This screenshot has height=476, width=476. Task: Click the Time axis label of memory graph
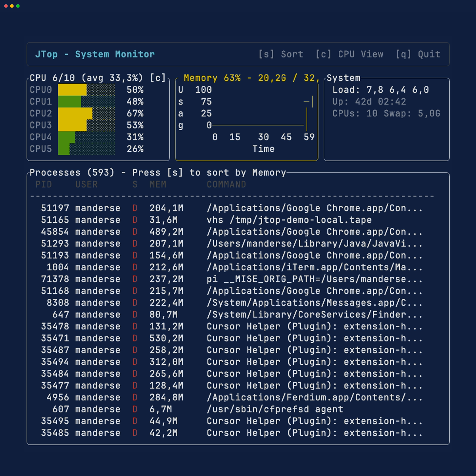[x=263, y=149]
